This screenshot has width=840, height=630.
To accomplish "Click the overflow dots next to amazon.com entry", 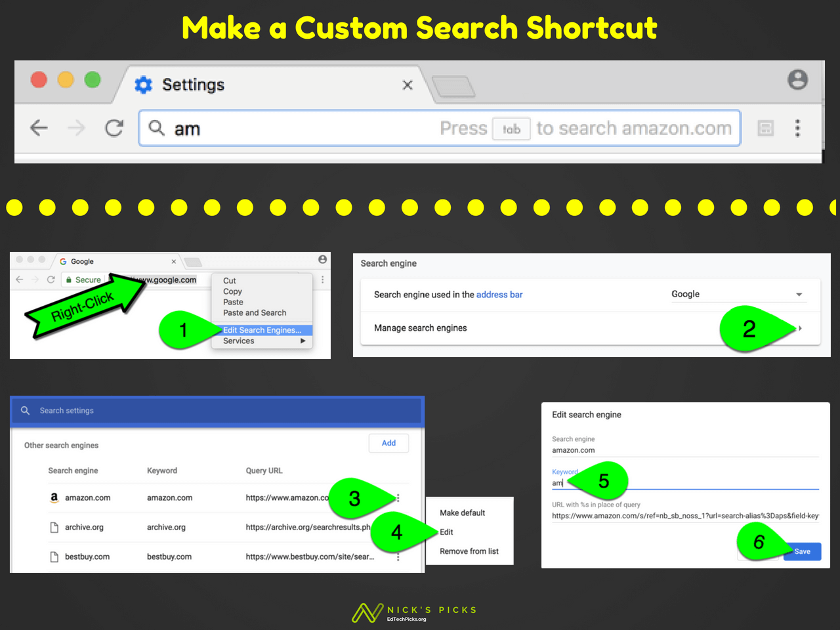I will tap(398, 498).
